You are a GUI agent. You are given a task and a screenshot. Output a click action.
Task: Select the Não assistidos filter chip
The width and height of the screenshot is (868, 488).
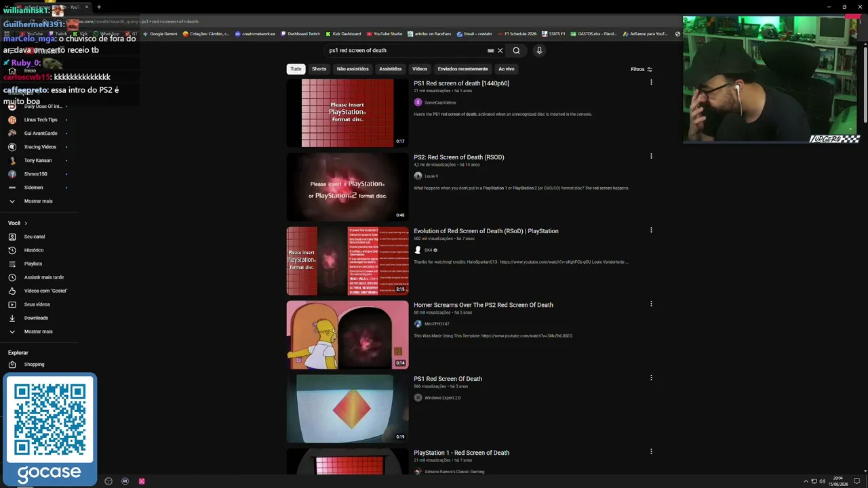point(353,68)
